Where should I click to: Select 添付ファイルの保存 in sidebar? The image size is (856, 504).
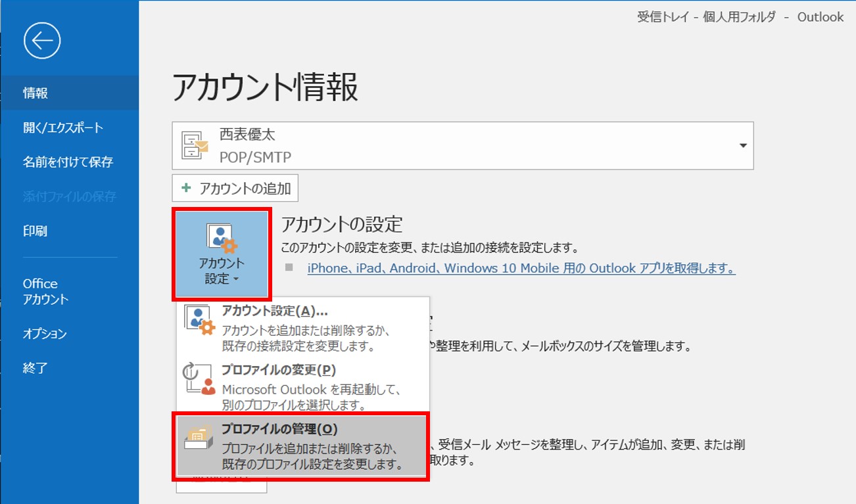(69, 196)
